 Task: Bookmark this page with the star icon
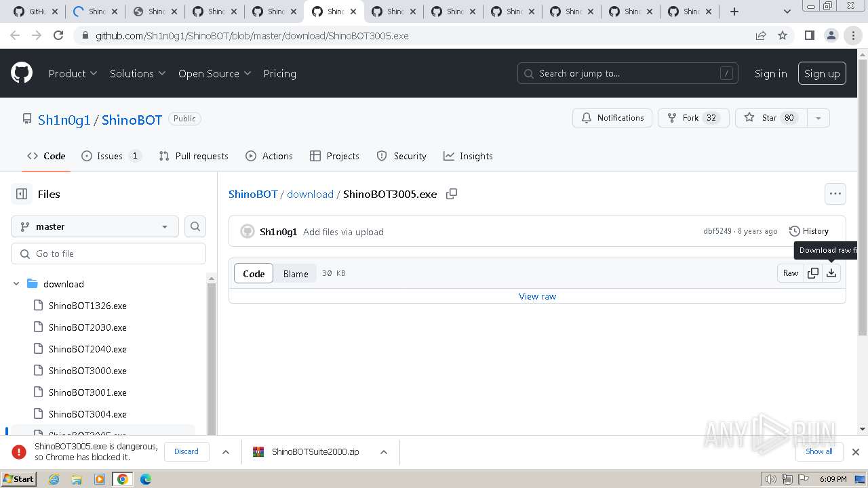coord(783,36)
